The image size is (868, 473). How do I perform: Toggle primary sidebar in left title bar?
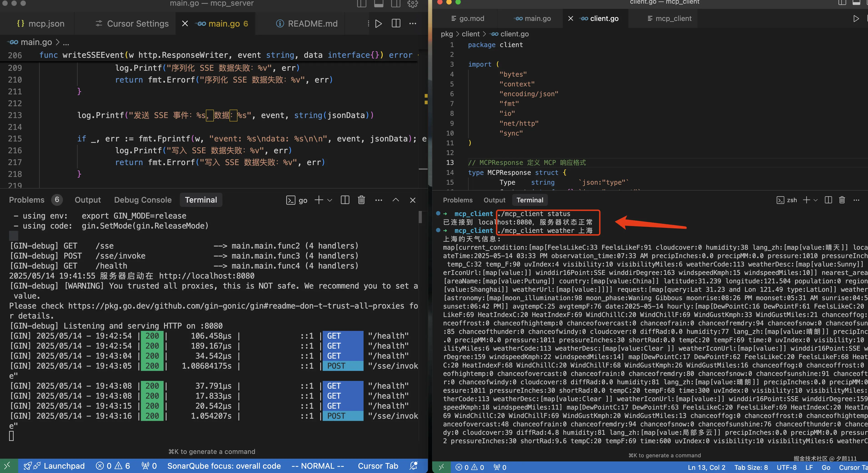[x=362, y=4]
